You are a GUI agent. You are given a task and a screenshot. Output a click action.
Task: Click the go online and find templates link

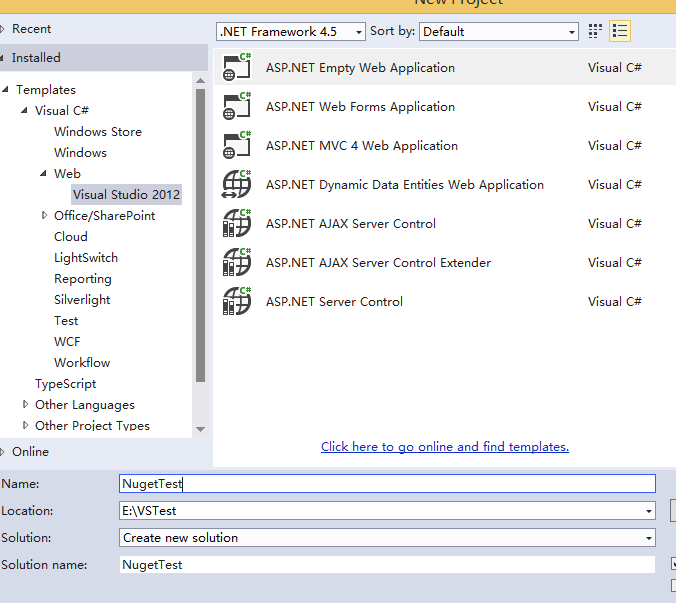click(444, 447)
